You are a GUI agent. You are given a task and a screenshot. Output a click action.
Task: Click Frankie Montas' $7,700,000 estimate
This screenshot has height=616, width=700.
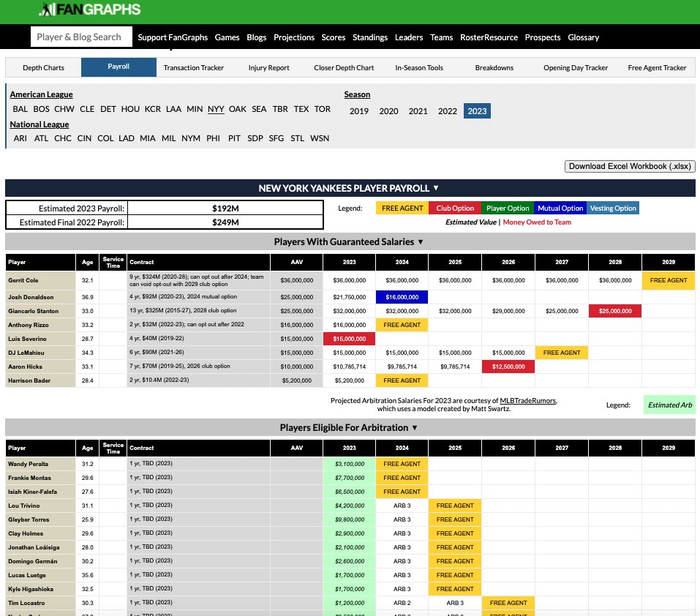349,478
